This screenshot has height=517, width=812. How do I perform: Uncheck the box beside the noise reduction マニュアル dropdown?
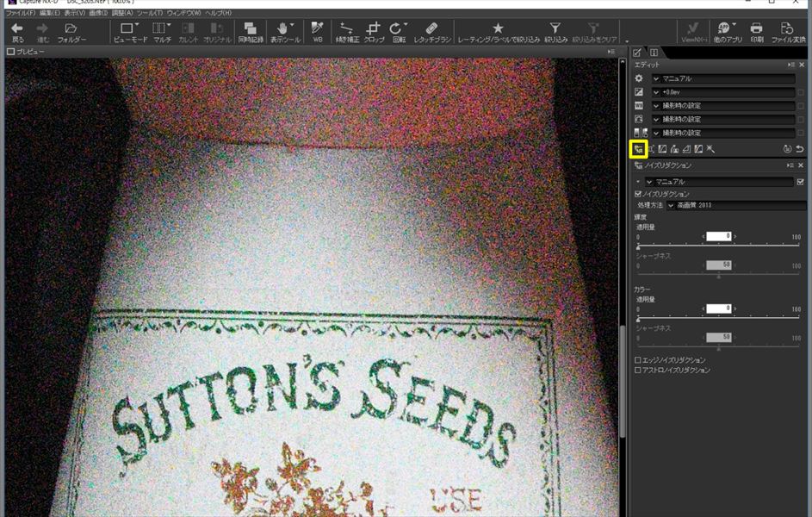pos(801,182)
